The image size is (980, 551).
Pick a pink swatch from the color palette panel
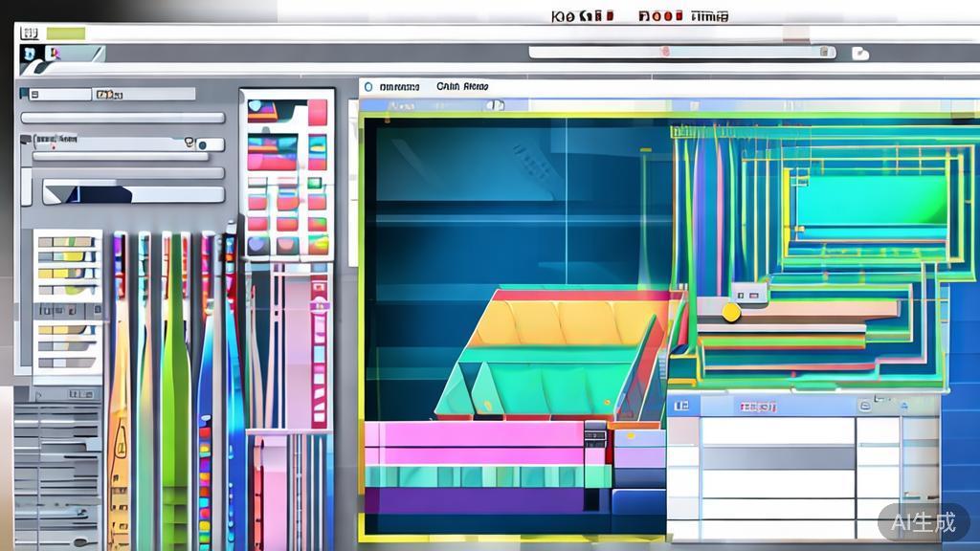[317, 113]
